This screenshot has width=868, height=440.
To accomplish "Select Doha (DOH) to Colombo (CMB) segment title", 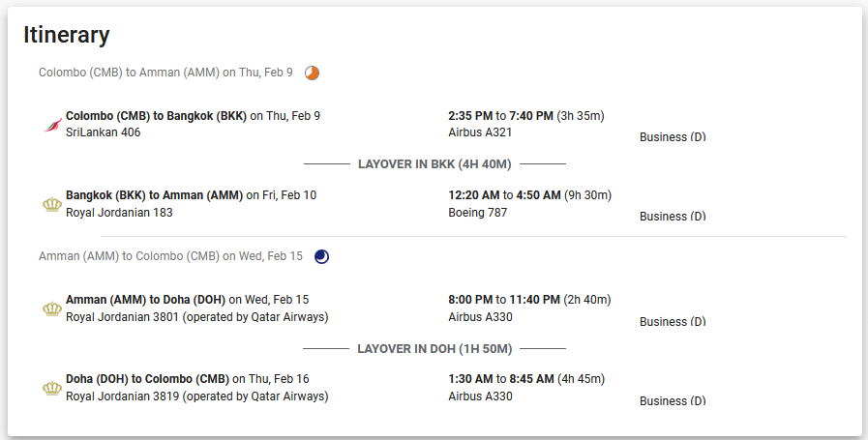I will point(147,378).
